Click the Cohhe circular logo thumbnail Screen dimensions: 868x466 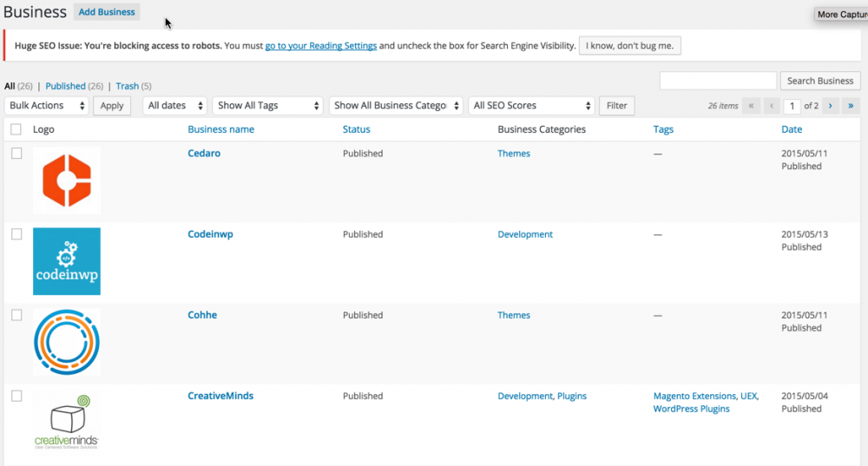pyautogui.click(x=67, y=342)
